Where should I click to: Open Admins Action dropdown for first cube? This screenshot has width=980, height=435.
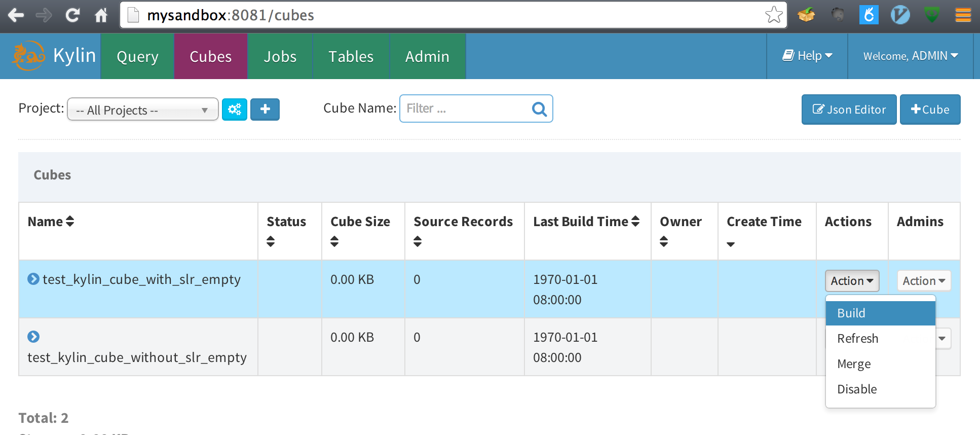click(924, 280)
